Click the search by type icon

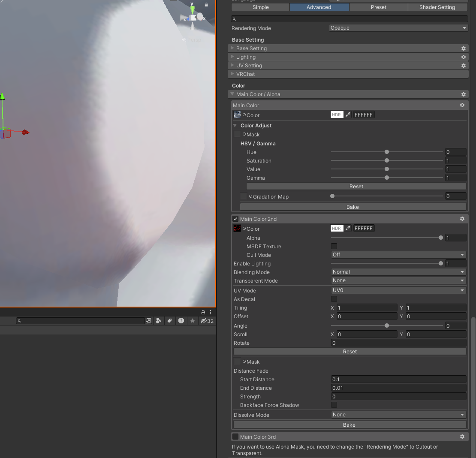[x=159, y=320]
